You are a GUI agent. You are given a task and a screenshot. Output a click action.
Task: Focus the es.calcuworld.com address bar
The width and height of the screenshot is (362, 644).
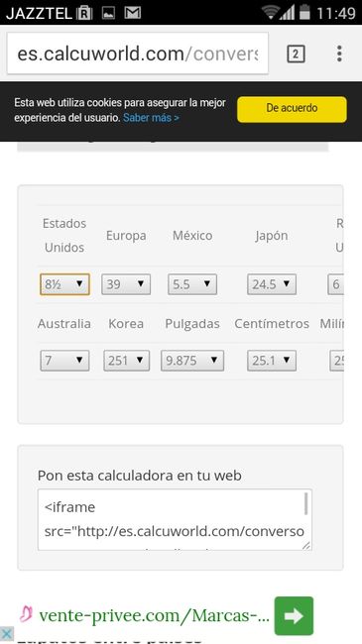click(x=138, y=54)
